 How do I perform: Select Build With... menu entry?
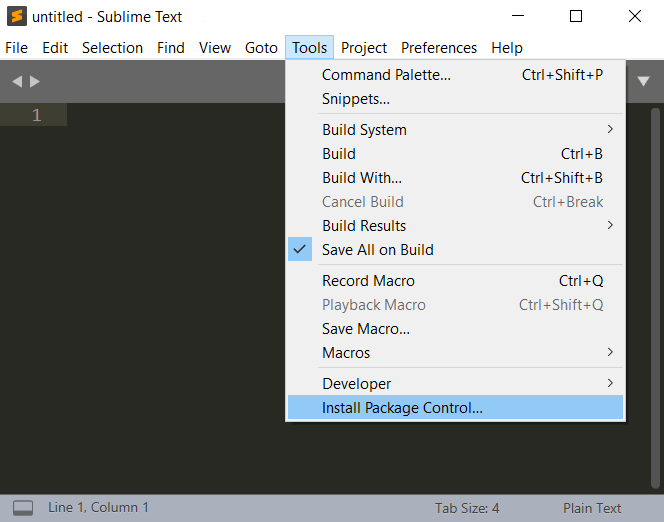[455, 178]
